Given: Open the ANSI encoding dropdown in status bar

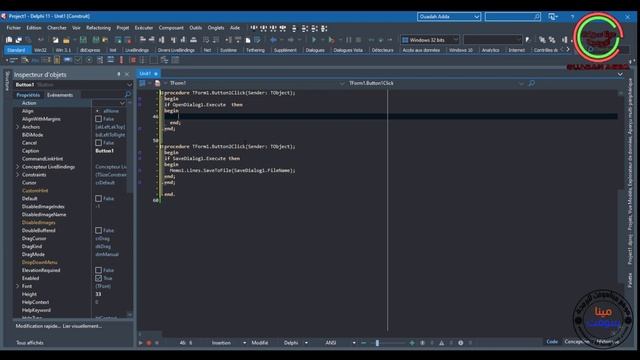Looking at the screenshot, I should click(x=354, y=343).
